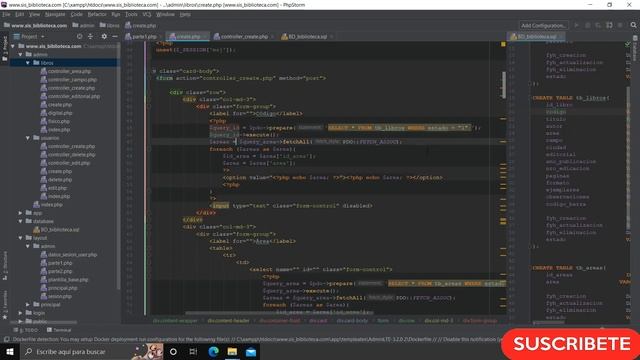The height and width of the screenshot is (360, 640).
Task: Click the form-group breadcrumb at editor bottom
Action: coord(480,321)
